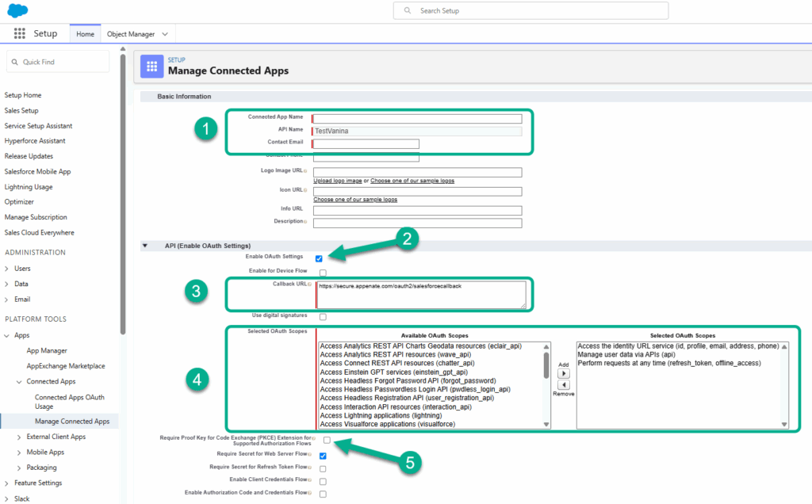Select Access Visualforce applications (visualforce) scope

[x=387, y=424]
